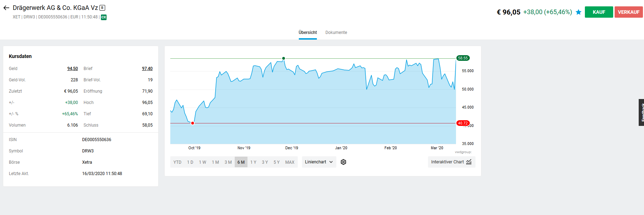This screenshot has width=644, height=215.
Task: Open the Linienchart chart type dropdown
Action: tap(319, 162)
